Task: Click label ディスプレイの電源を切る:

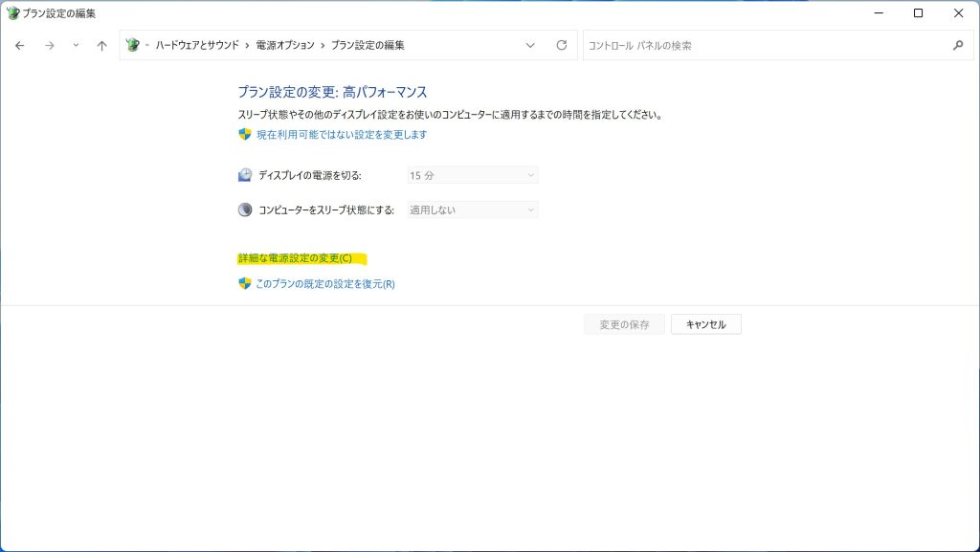Action: tap(310, 175)
